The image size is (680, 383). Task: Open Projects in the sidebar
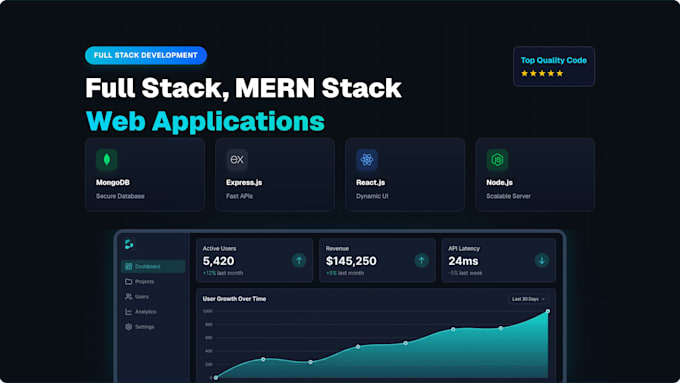[x=153, y=282]
